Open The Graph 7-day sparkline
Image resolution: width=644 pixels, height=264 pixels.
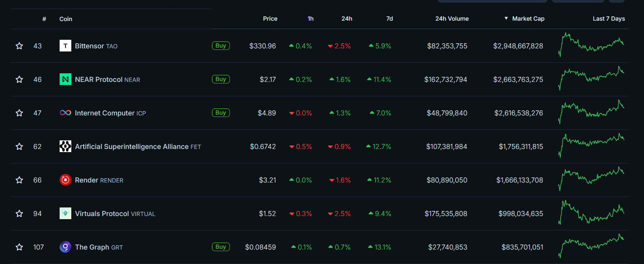(x=591, y=246)
